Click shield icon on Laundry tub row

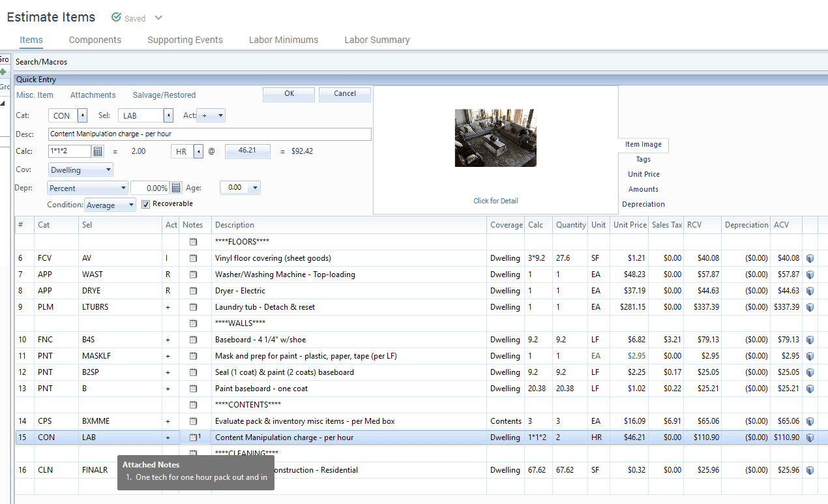point(810,307)
